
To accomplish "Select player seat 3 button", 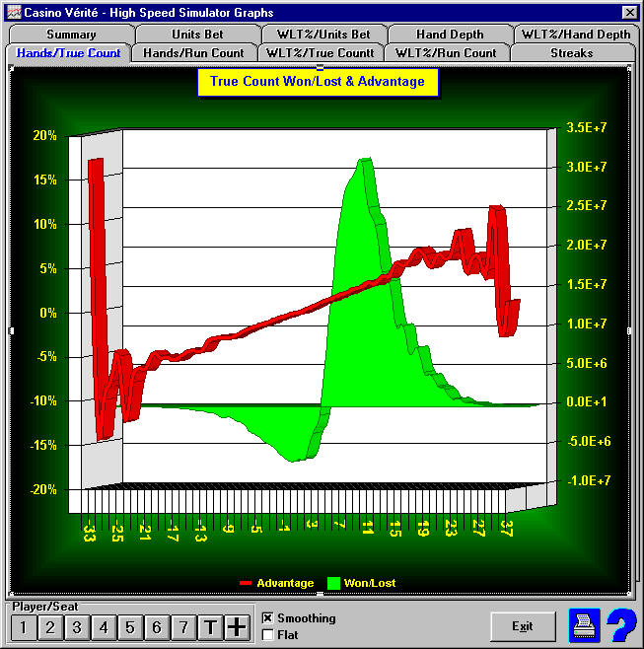I will click(76, 627).
